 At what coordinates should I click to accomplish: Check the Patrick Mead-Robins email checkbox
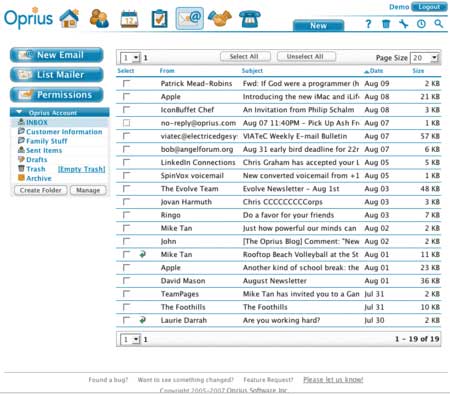coord(126,83)
